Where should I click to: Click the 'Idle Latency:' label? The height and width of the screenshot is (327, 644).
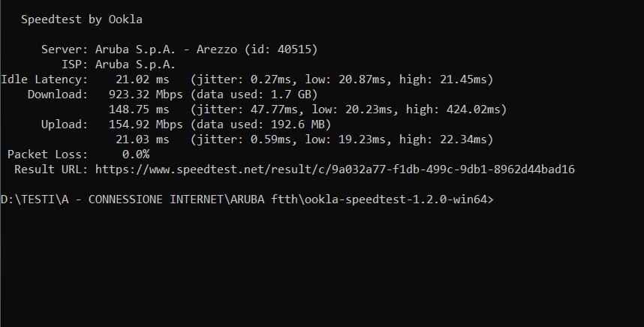click(x=44, y=79)
